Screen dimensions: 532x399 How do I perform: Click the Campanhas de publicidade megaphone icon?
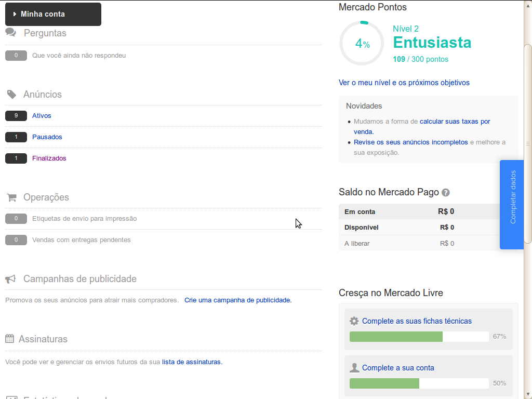[x=10, y=279]
